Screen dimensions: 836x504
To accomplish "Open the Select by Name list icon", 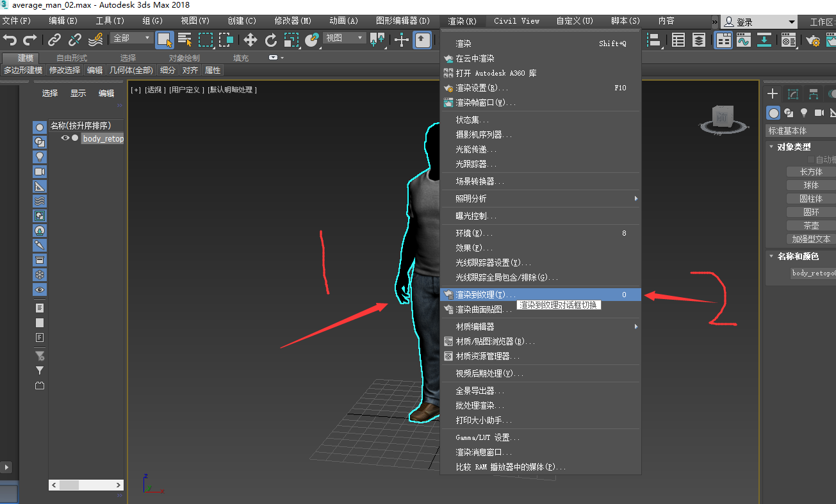I will (185, 40).
